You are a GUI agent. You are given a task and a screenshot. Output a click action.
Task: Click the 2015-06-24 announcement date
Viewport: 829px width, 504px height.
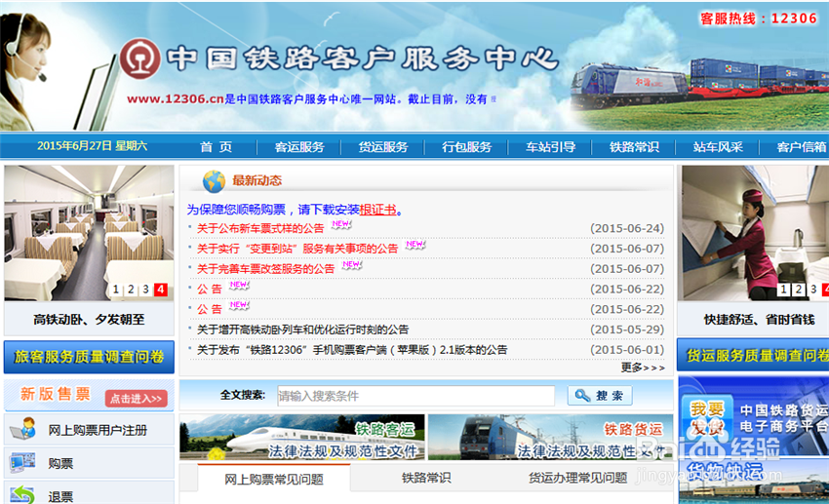point(627,228)
